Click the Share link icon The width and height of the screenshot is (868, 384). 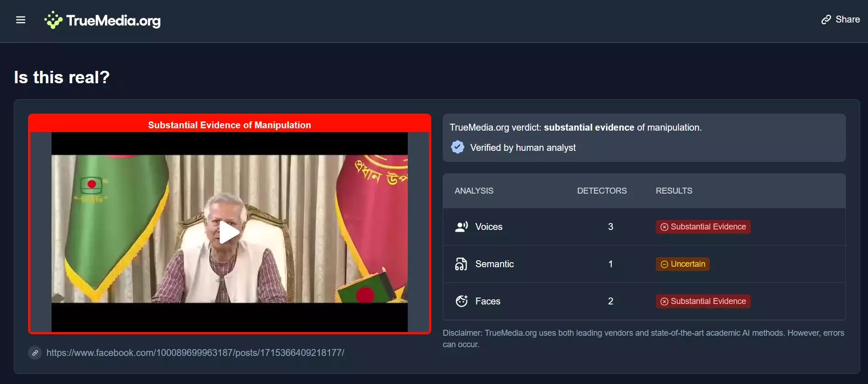826,20
